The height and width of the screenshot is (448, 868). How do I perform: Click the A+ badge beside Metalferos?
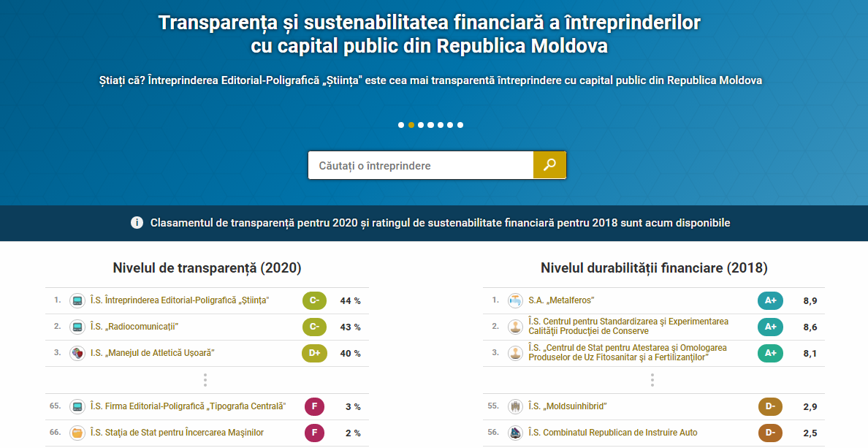(x=770, y=300)
